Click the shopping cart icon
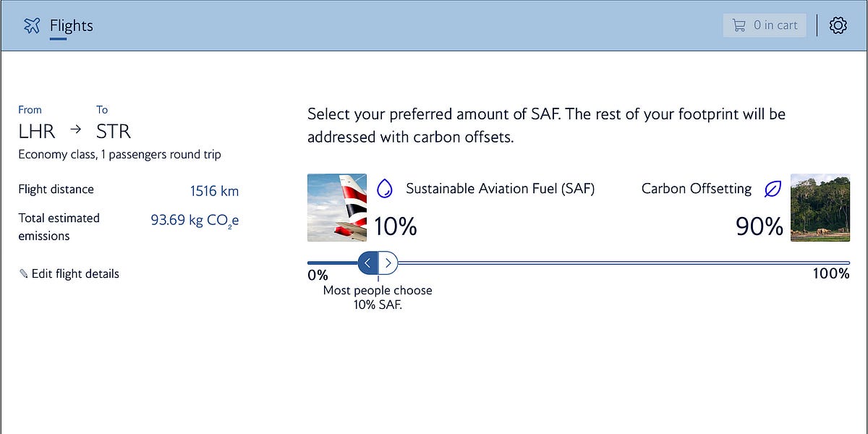 click(739, 25)
